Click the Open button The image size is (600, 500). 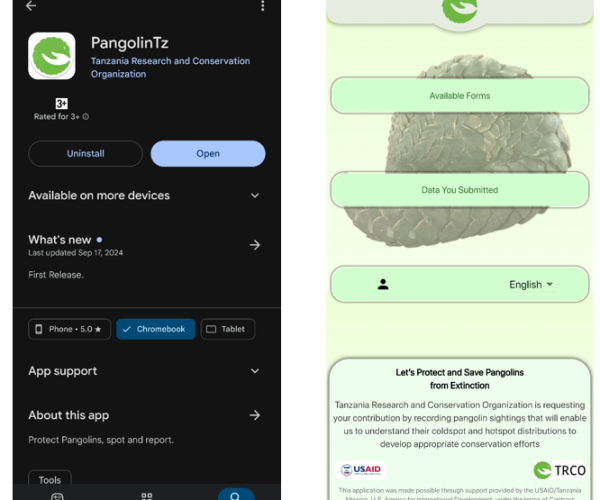coord(208,153)
